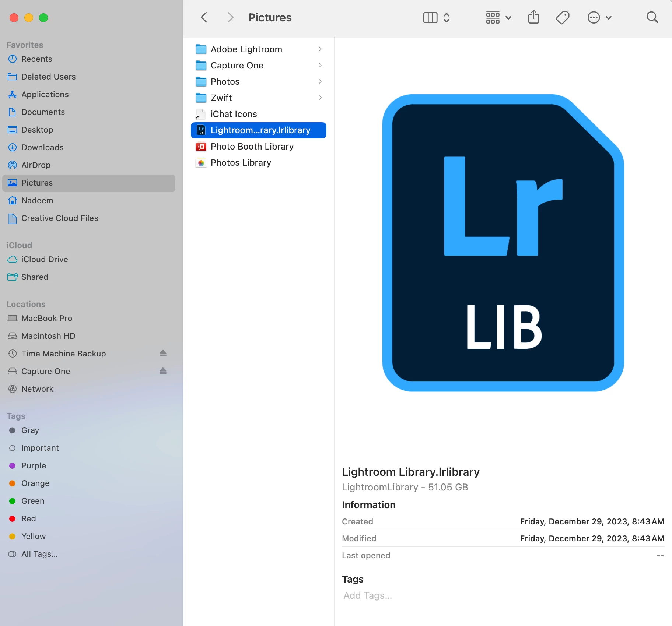Go back with the left chevron
672x626 pixels.
(x=204, y=17)
